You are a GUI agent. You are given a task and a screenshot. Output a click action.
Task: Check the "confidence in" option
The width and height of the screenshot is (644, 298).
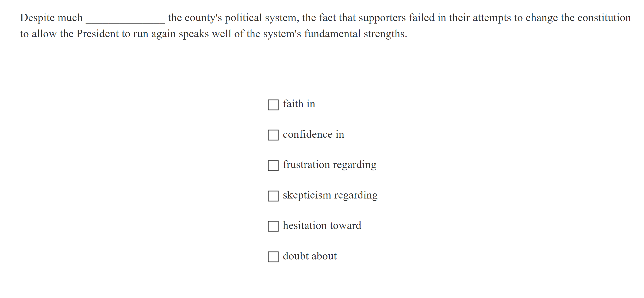click(273, 135)
